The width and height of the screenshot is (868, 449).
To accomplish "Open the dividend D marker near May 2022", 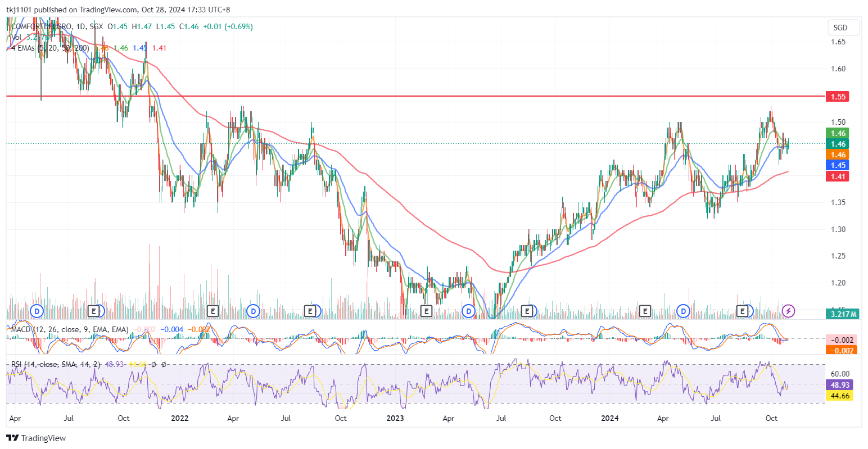I will [x=254, y=311].
